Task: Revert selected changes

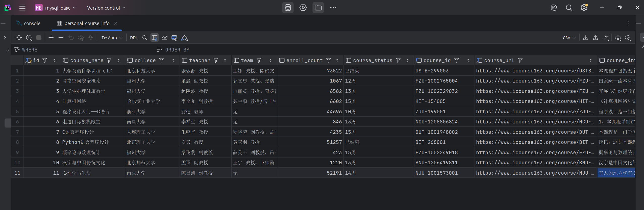Action: click(x=71, y=38)
